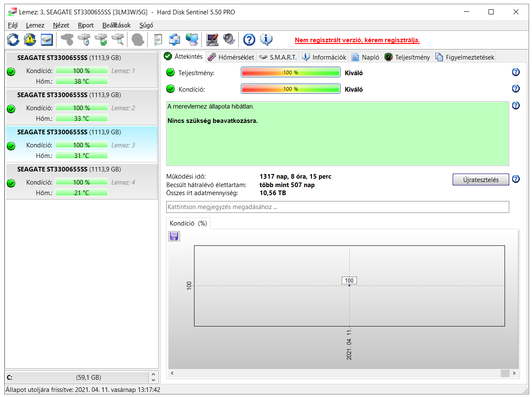Viewport: 532px width, 397px height.
Task: Click the chart scrollbar left arrow
Action: tap(172, 373)
